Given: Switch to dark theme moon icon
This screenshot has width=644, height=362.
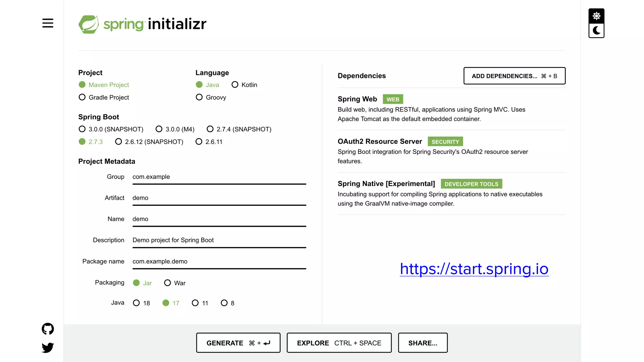Looking at the screenshot, I should (x=596, y=30).
